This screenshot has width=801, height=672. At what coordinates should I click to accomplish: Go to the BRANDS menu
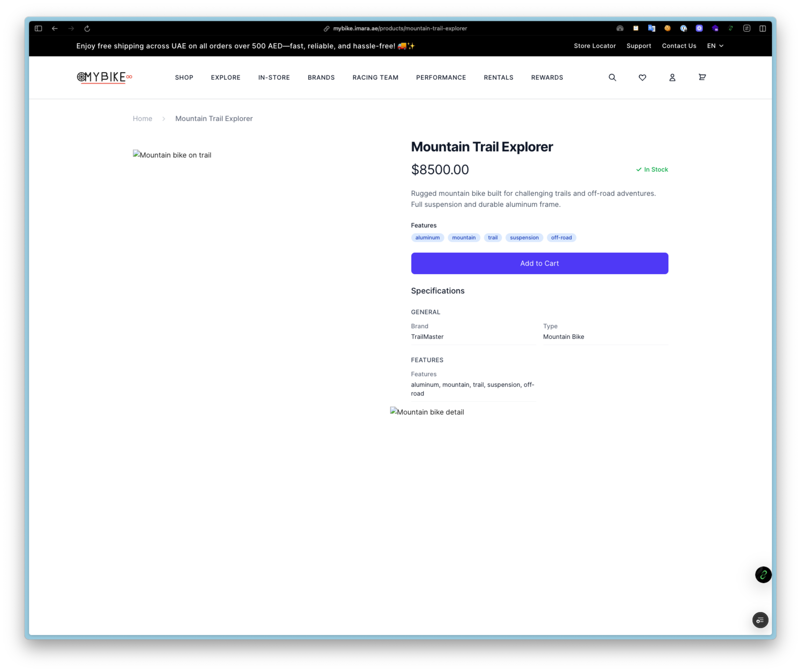(321, 77)
